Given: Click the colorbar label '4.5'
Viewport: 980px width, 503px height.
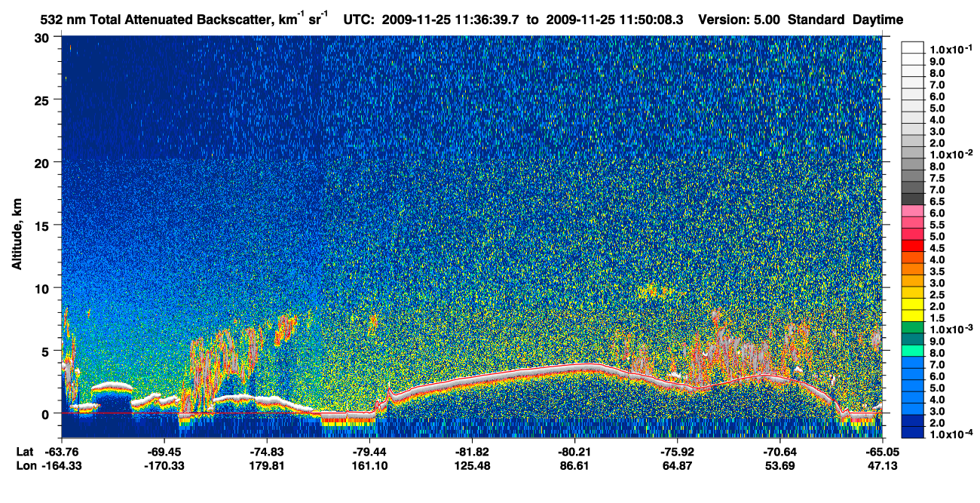Looking at the screenshot, I should [938, 248].
